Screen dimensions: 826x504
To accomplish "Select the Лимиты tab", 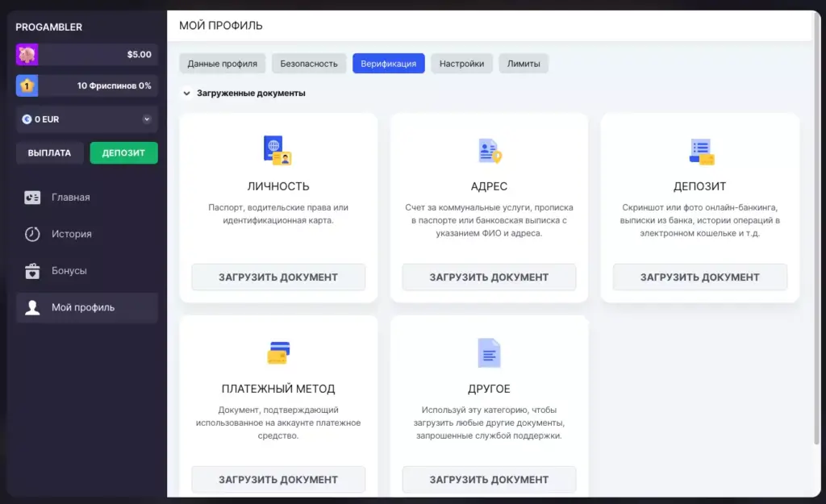I will (524, 63).
